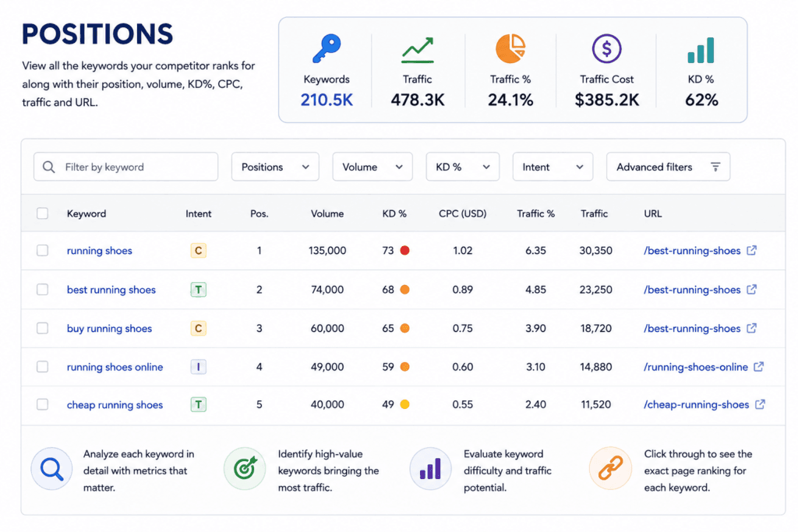Click the purple dollar Traffic Cost icon
This screenshot has height=532, width=798.
click(x=606, y=49)
